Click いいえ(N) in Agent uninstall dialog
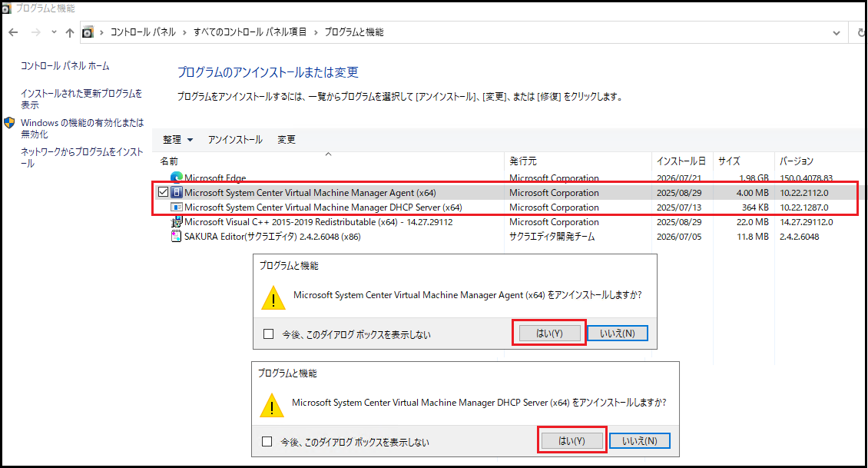The width and height of the screenshot is (868, 468). click(618, 333)
